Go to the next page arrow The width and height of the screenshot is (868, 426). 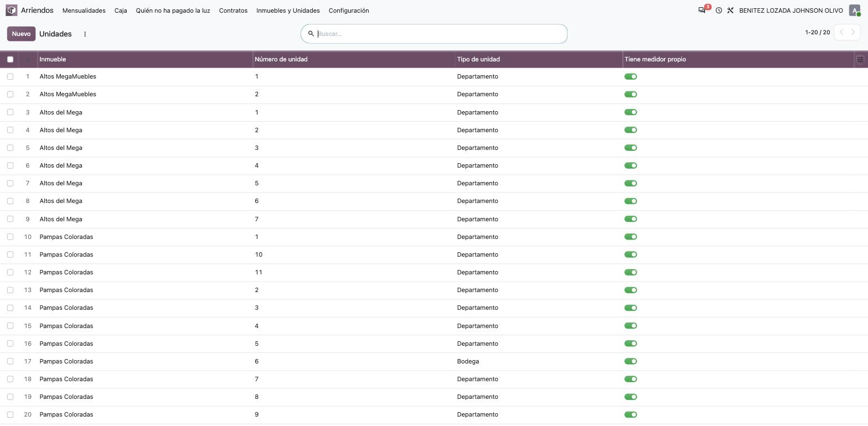click(853, 32)
